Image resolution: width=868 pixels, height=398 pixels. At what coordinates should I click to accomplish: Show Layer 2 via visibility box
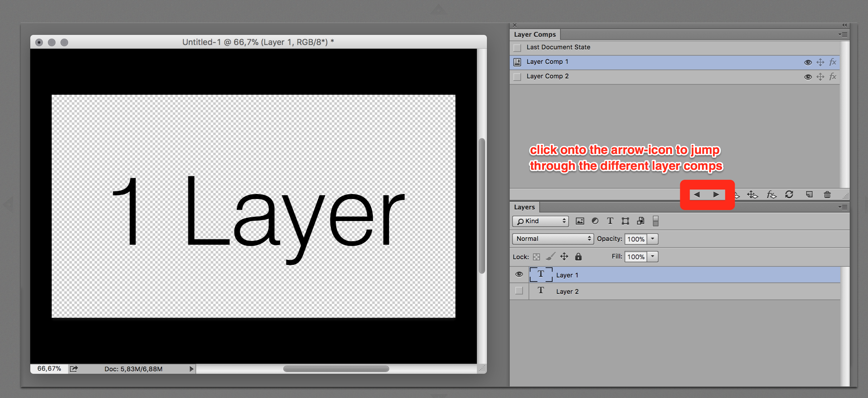(519, 291)
